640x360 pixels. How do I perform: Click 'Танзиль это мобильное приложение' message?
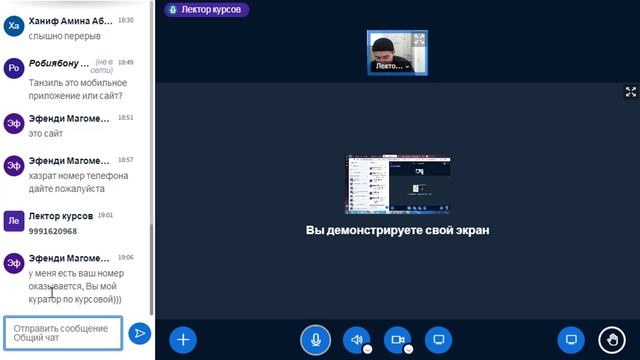[78, 89]
